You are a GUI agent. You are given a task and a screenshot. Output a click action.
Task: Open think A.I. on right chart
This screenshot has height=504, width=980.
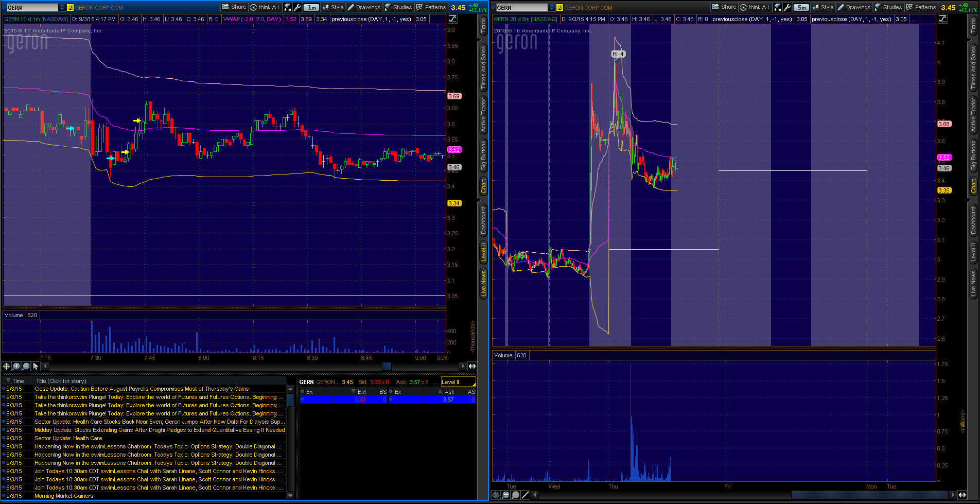[755, 7]
